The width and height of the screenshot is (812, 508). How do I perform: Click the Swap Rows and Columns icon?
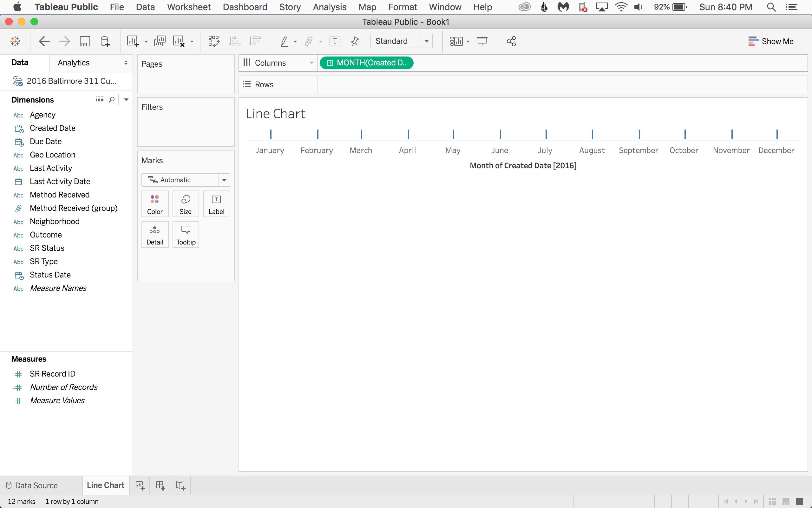click(214, 41)
